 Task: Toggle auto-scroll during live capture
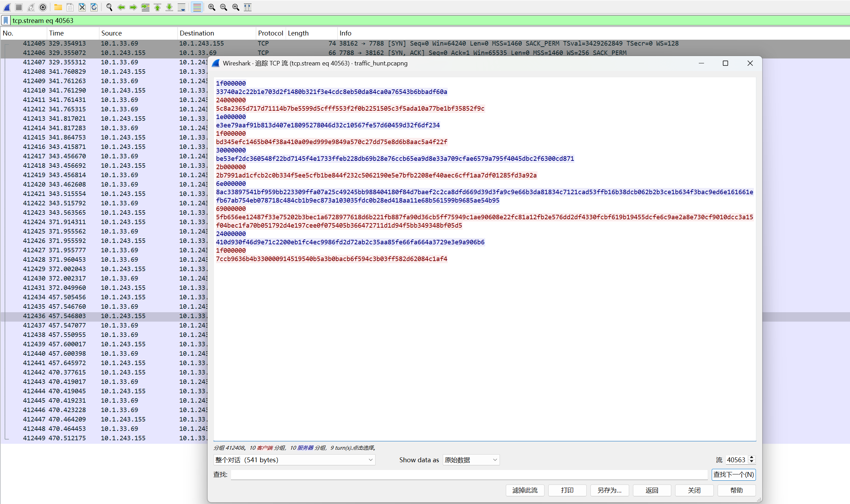(x=181, y=7)
